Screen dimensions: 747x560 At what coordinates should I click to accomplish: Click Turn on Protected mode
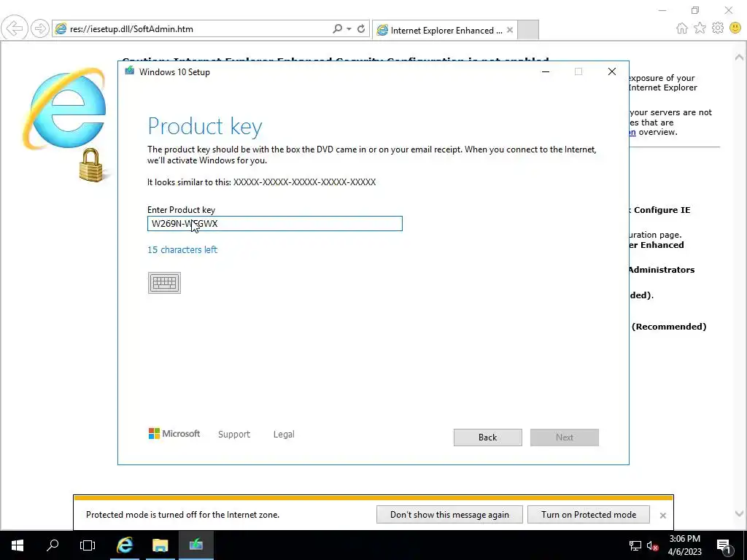(x=589, y=514)
